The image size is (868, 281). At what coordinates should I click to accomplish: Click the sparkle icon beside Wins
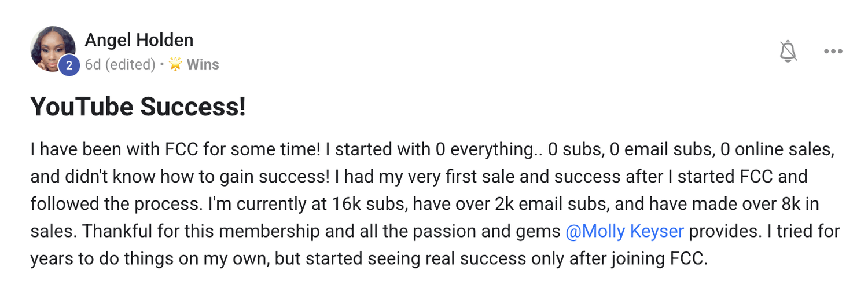175,64
